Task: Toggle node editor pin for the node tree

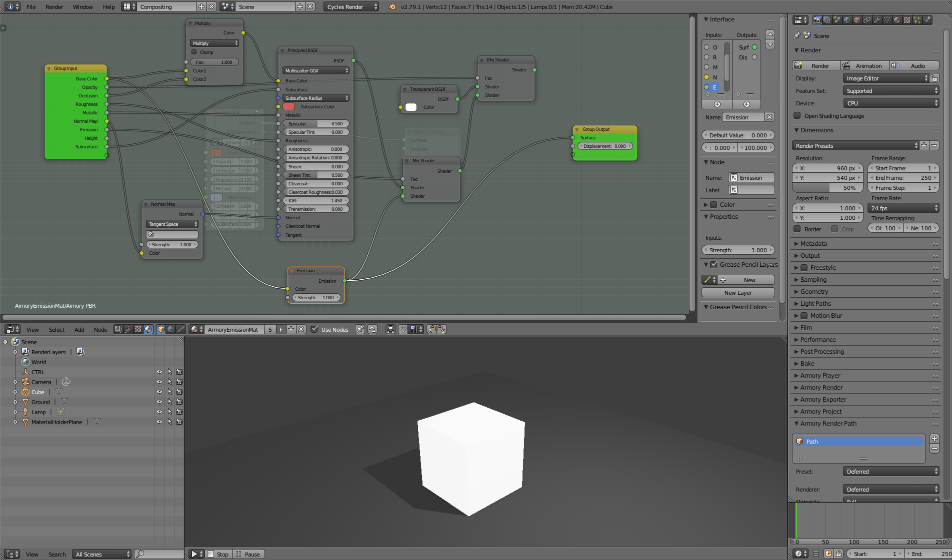Action: (359, 329)
